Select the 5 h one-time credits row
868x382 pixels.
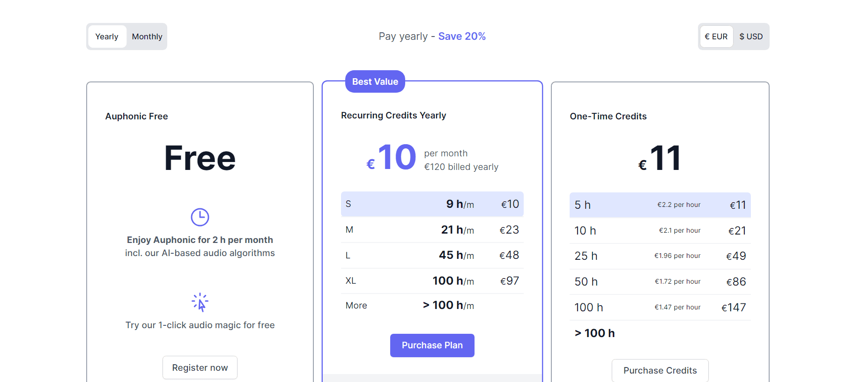[x=660, y=205]
